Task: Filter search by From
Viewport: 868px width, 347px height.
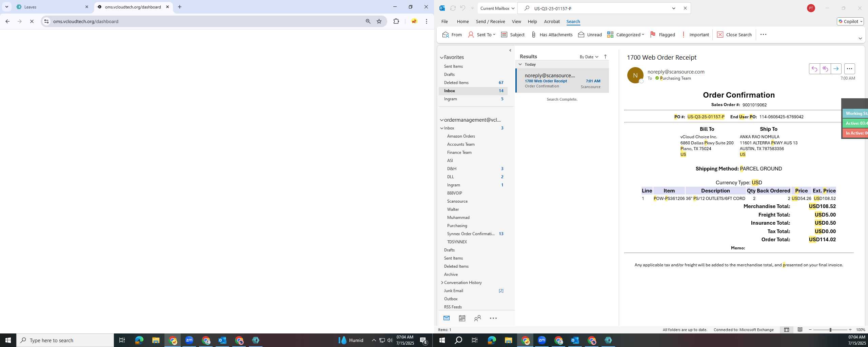Action: (x=452, y=35)
